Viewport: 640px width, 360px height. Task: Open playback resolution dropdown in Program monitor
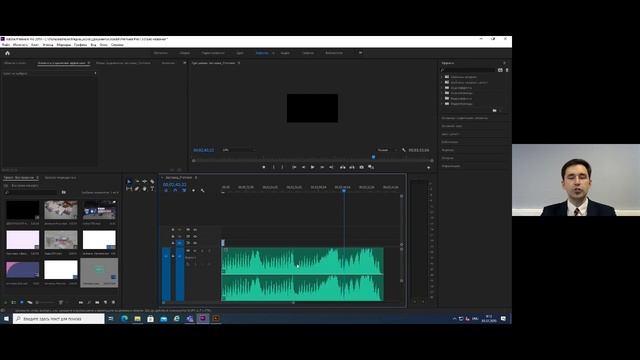pos(387,150)
